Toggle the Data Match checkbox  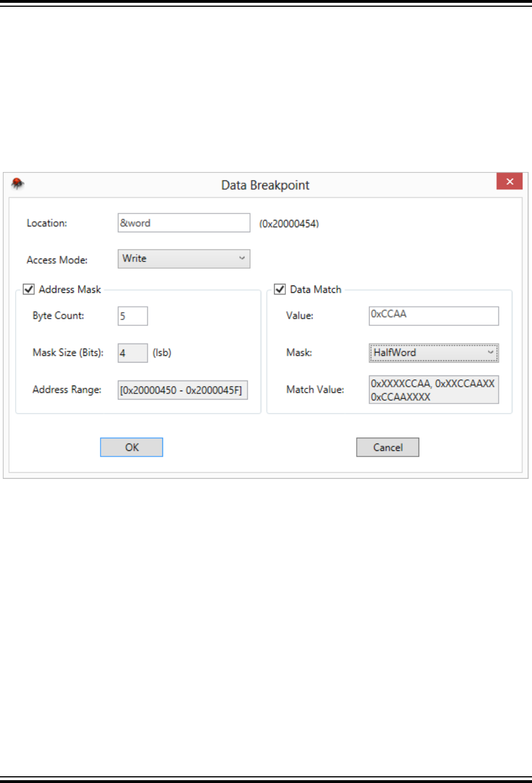coord(280,289)
